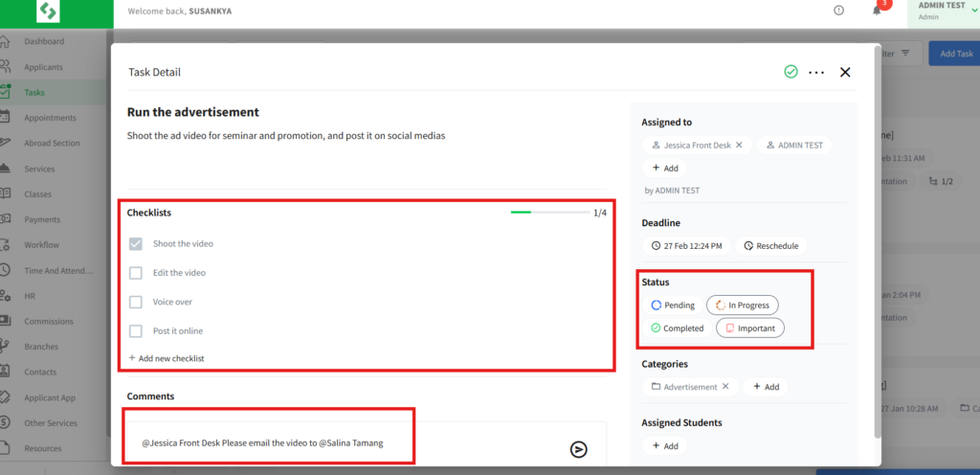Add a new assigned student

pyautogui.click(x=665, y=446)
